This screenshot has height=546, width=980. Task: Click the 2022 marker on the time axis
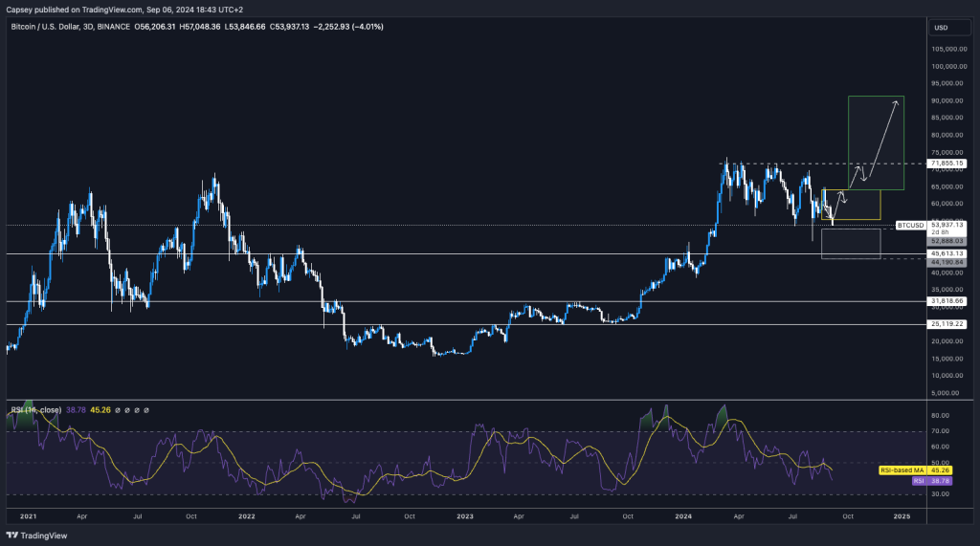pyautogui.click(x=247, y=515)
